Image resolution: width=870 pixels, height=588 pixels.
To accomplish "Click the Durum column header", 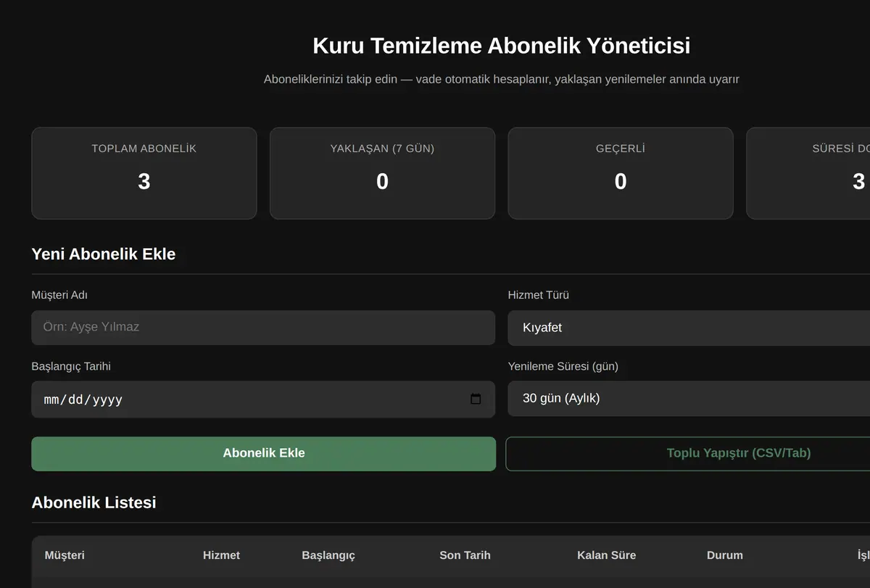I will click(725, 555).
